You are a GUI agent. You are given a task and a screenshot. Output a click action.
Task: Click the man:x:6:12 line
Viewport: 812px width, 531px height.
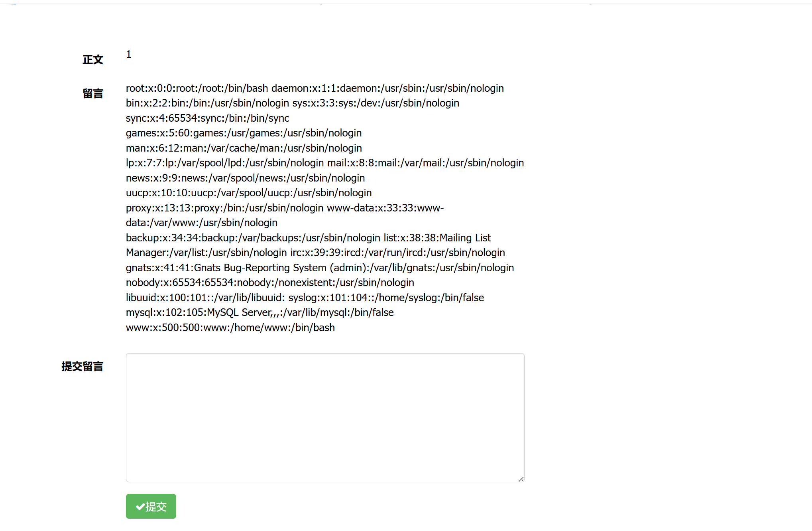point(244,148)
